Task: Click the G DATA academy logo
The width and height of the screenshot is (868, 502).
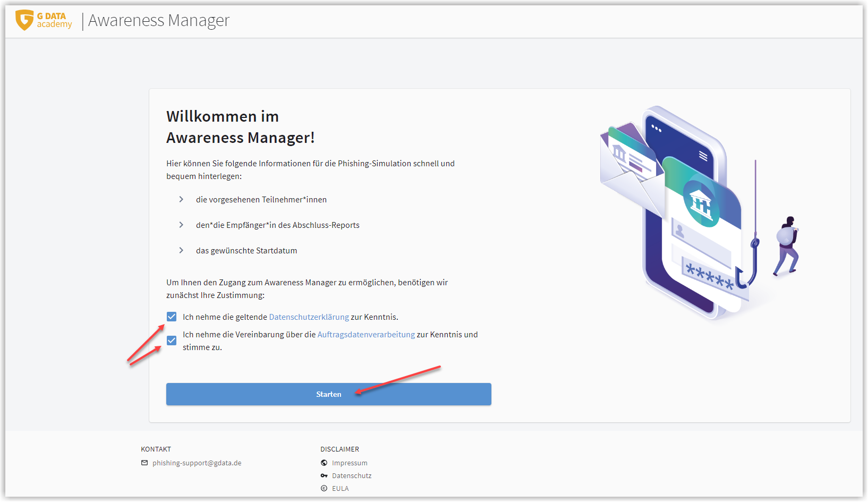Action: click(x=44, y=20)
